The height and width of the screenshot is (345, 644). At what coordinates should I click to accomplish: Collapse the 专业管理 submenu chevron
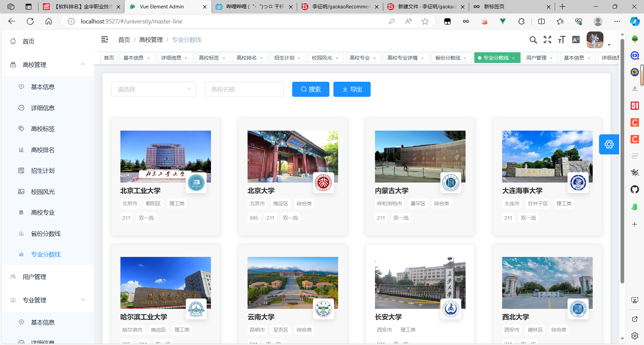tap(83, 300)
